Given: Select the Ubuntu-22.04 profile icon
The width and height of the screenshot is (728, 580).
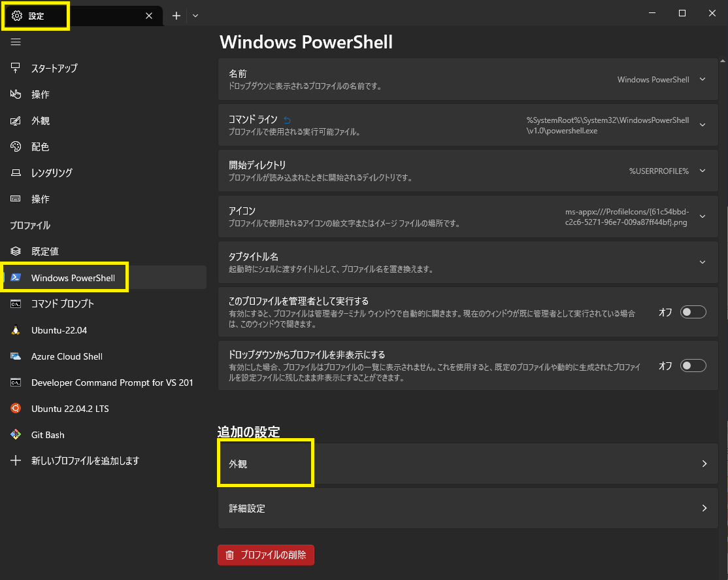Looking at the screenshot, I should coord(16,330).
